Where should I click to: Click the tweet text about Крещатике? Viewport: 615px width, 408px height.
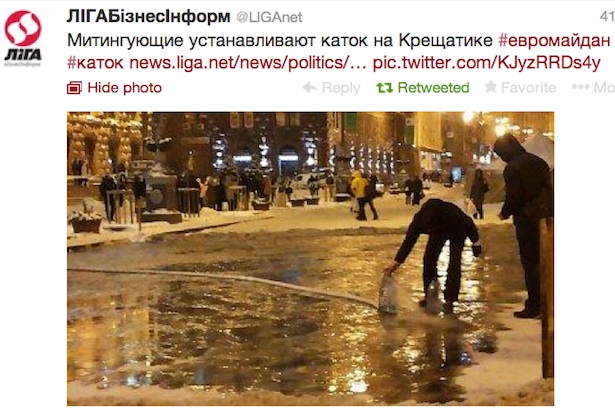pyautogui.click(x=280, y=40)
